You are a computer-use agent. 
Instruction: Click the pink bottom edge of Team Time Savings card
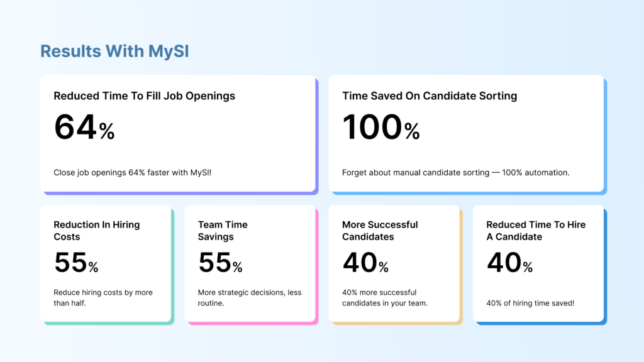(252, 323)
